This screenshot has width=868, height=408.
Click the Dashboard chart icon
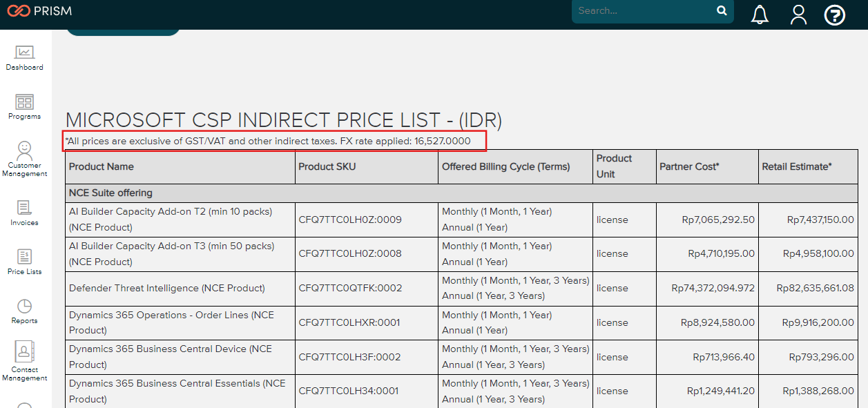click(25, 52)
